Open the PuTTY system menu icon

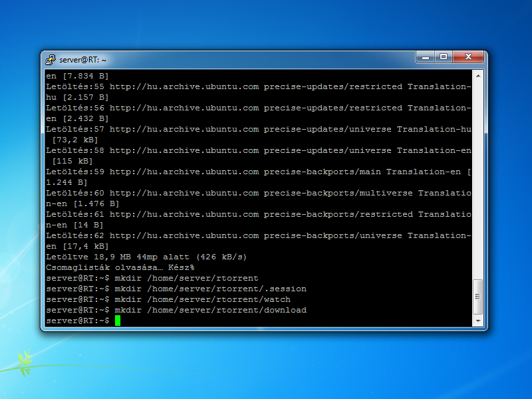pos(51,59)
